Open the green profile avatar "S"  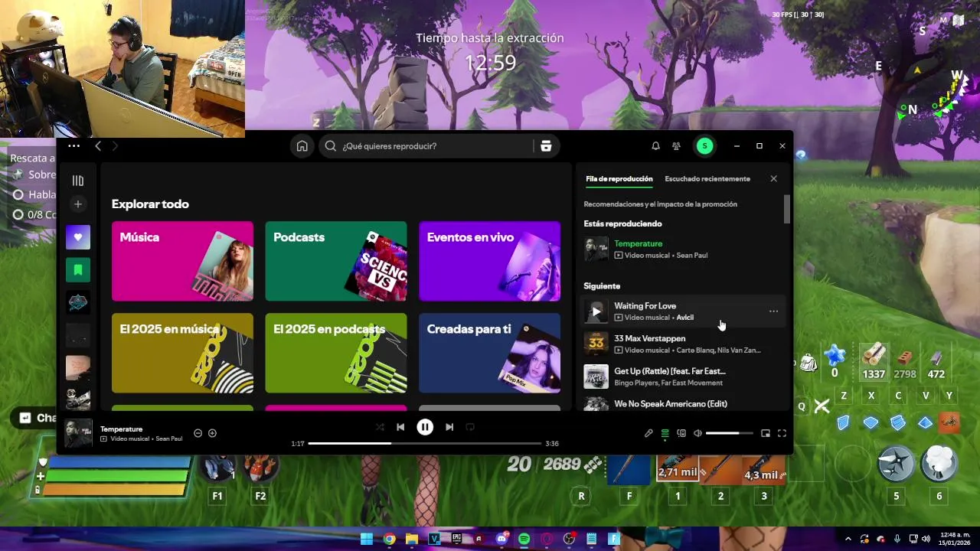(x=704, y=146)
